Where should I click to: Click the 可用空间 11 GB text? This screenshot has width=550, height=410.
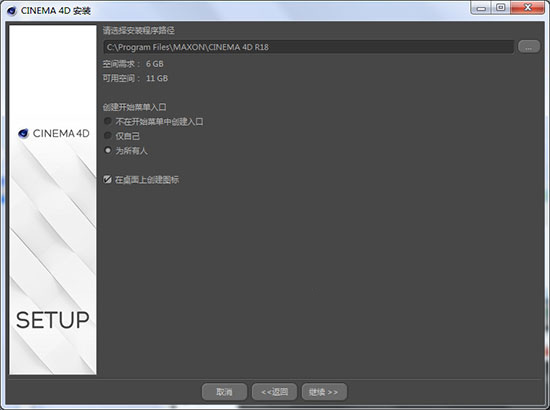click(x=135, y=78)
